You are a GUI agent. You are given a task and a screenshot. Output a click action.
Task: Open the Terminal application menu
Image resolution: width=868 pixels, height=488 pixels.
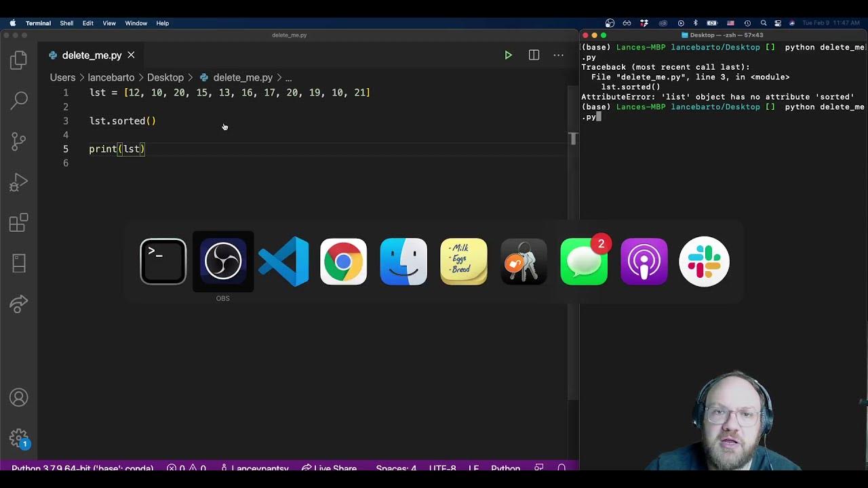[38, 23]
